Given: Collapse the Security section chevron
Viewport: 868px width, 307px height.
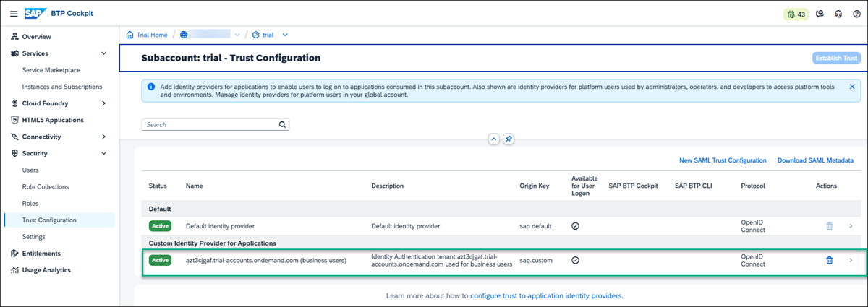Looking at the screenshot, I should click(103, 153).
